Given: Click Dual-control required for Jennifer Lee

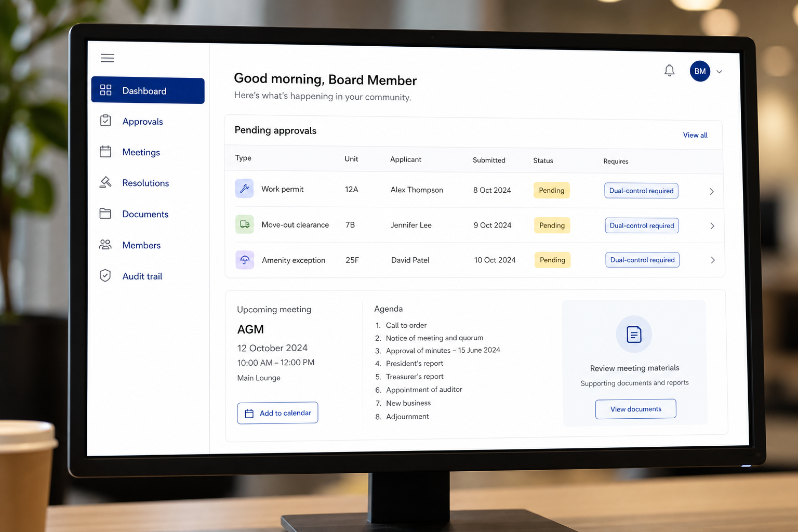Looking at the screenshot, I should pyautogui.click(x=642, y=225).
